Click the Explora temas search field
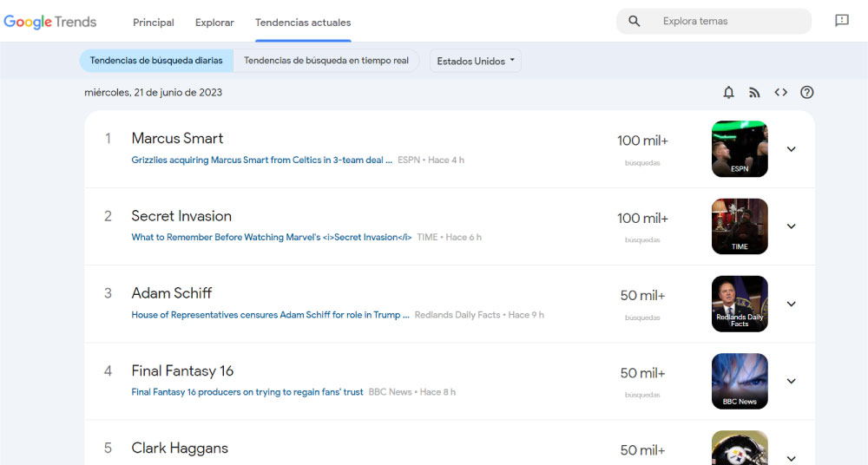Screen dimensions: 868x465 pyautogui.click(x=714, y=21)
